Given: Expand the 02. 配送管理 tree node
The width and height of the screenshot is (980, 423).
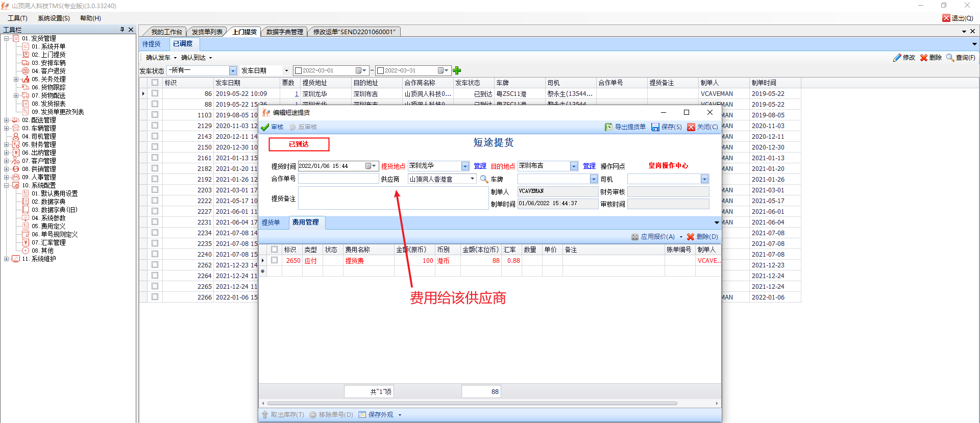Looking at the screenshot, I should tap(7, 120).
